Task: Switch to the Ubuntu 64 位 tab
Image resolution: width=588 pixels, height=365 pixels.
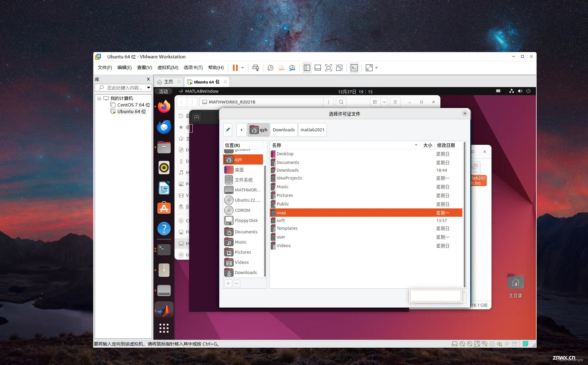Action: pyautogui.click(x=206, y=82)
